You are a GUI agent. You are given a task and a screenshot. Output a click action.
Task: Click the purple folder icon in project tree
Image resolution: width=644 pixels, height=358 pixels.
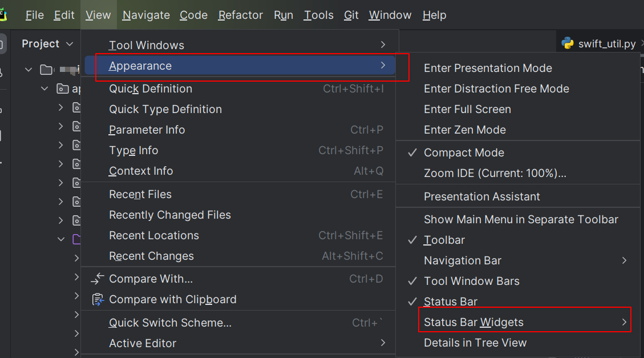coord(77,239)
